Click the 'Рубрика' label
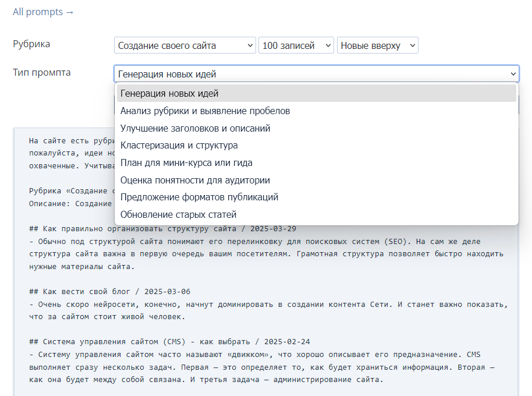 click(31, 44)
